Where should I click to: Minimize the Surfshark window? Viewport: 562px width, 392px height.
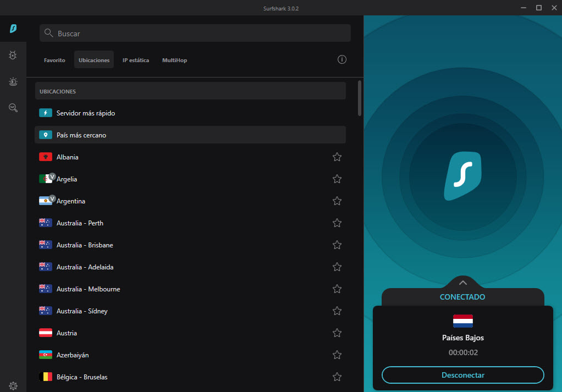[524, 8]
